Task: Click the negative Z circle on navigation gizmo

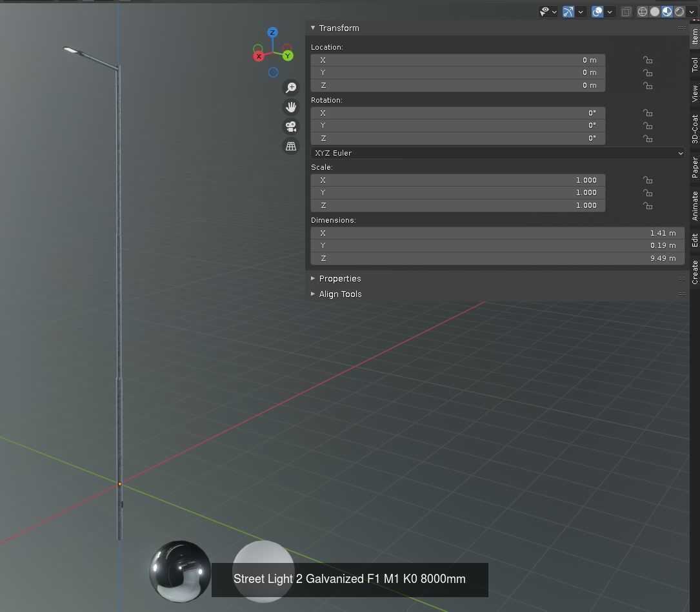Action: pos(273,72)
